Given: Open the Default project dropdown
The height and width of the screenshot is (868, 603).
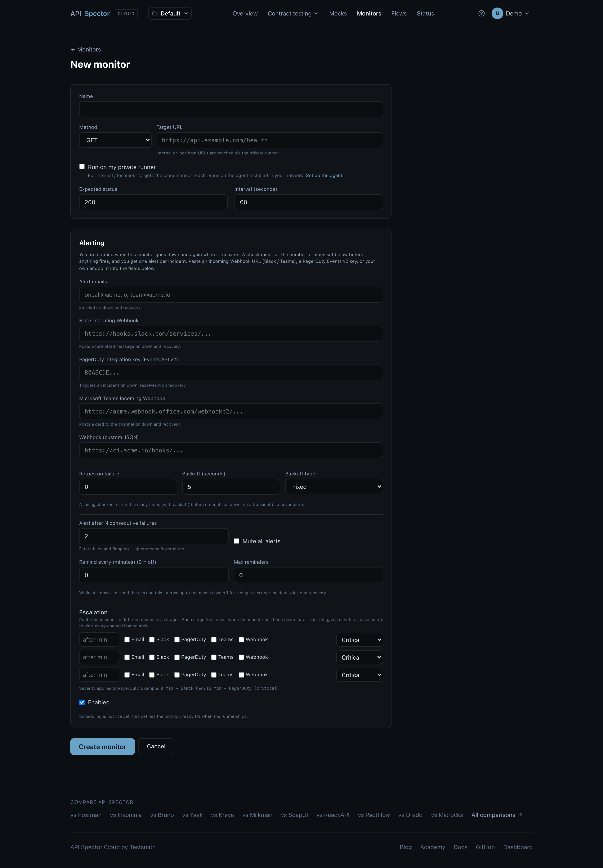Looking at the screenshot, I should 170,14.
